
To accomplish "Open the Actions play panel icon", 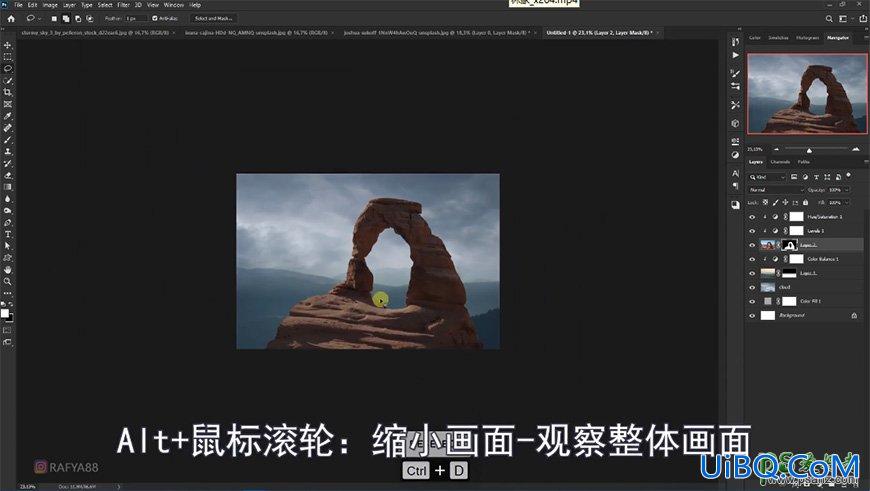I will click(x=735, y=55).
